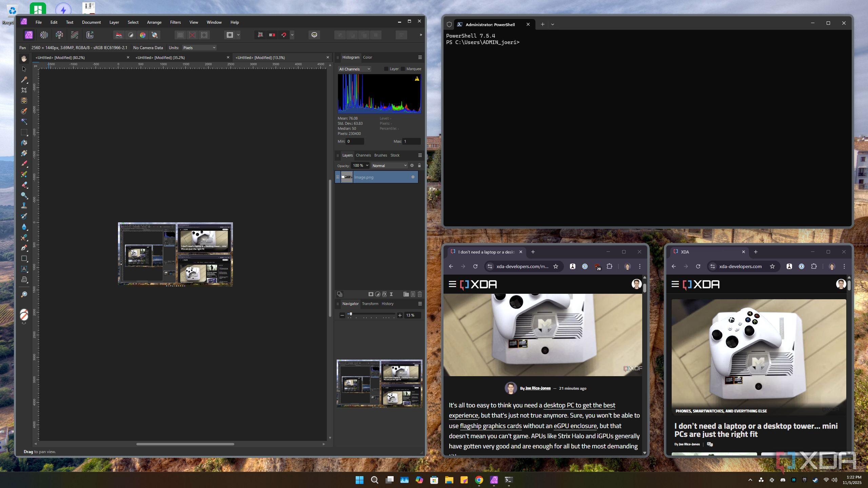Click the Navigator zoom-in plus button
Viewport: 868px width, 488px height.
400,315
